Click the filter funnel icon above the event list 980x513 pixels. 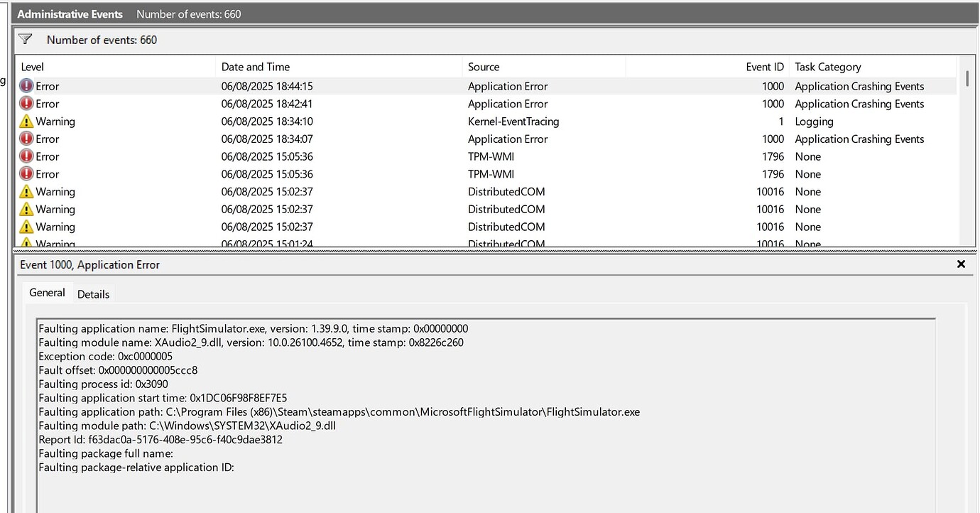[x=26, y=39]
